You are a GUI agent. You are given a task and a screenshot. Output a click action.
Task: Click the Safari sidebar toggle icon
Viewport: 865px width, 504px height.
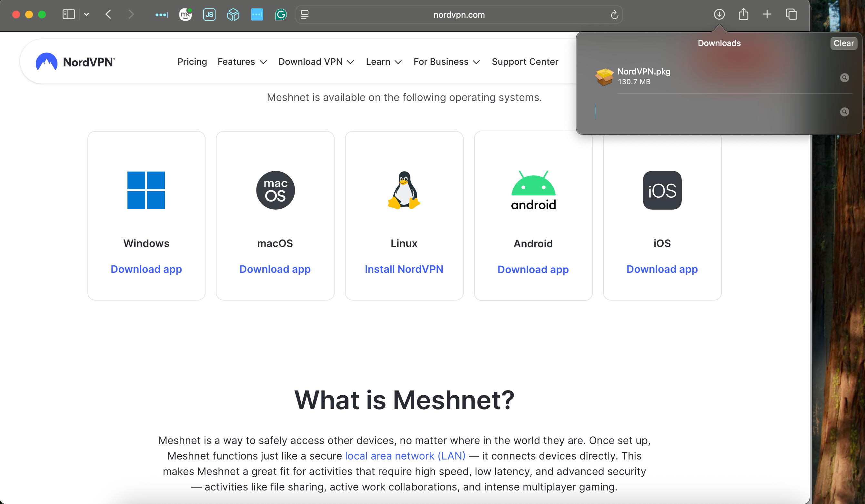pos(69,15)
